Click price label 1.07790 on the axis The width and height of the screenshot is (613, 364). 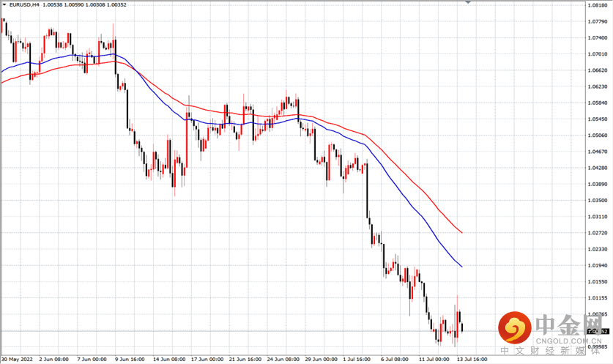click(x=598, y=21)
